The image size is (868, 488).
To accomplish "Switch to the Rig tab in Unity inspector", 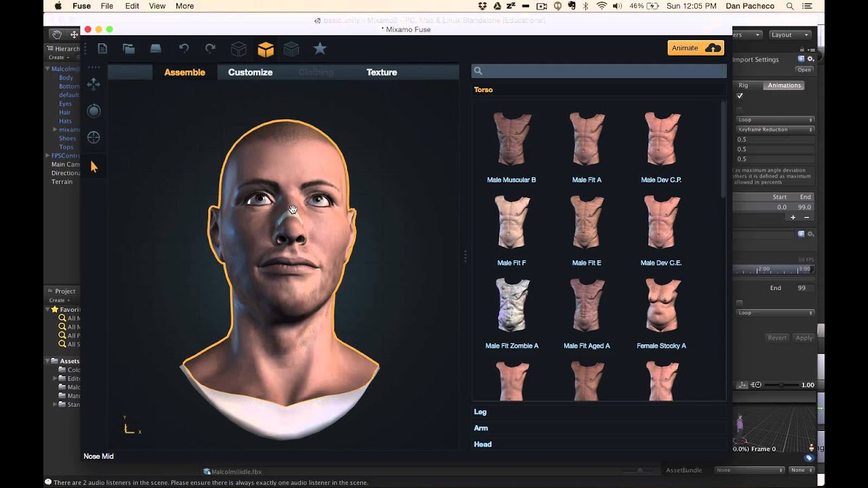I will pos(743,85).
